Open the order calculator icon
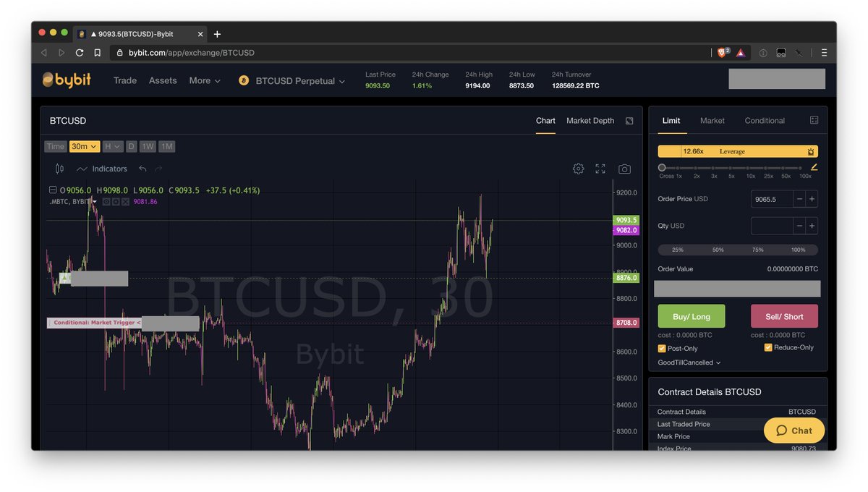 click(x=814, y=120)
